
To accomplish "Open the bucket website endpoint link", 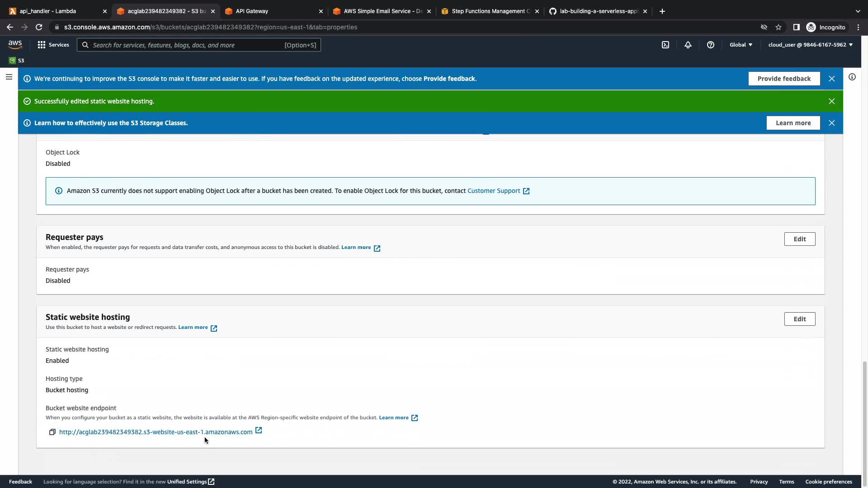I will (156, 432).
